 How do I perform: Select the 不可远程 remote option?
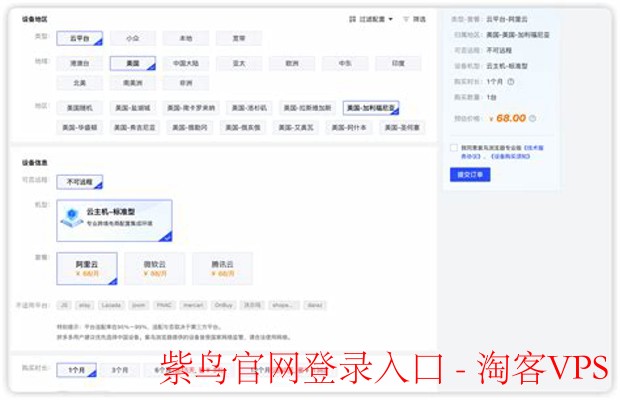click(x=79, y=182)
